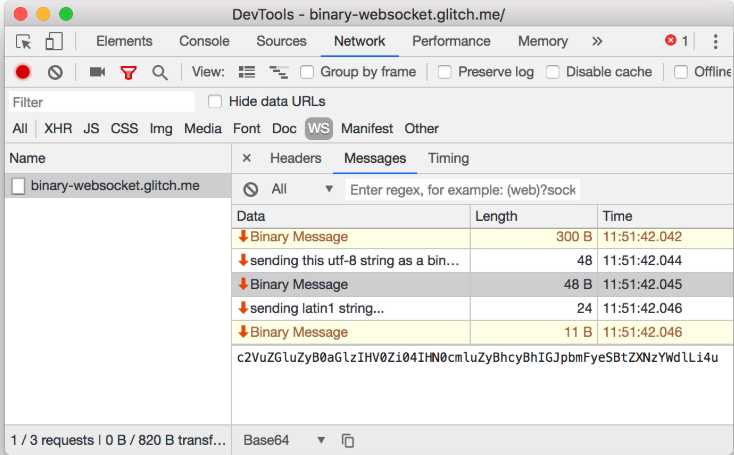This screenshot has width=734, height=455.
Task: Go to the Sources panel
Action: click(x=281, y=41)
